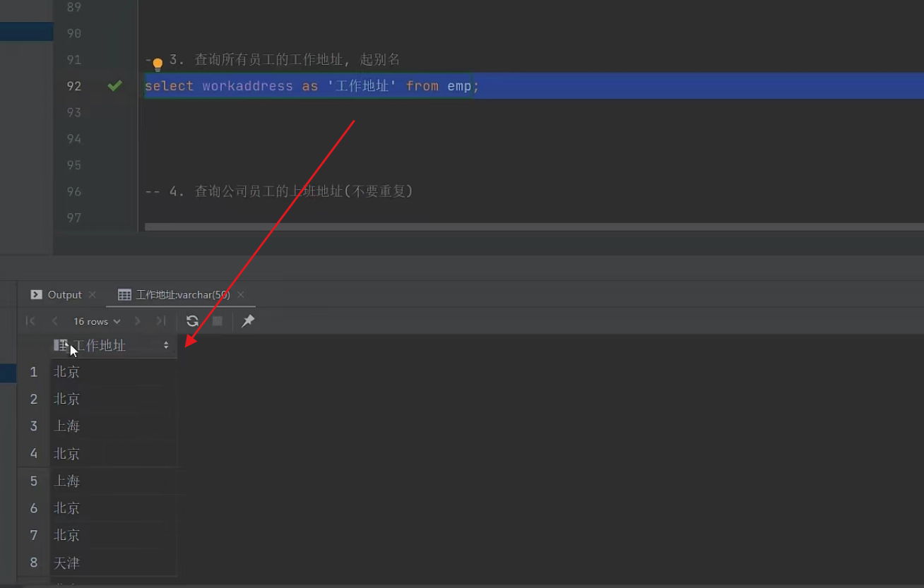This screenshot has height=588, width=924.
Task: Click 北京 cell in row 4
Action: (114, 453)
